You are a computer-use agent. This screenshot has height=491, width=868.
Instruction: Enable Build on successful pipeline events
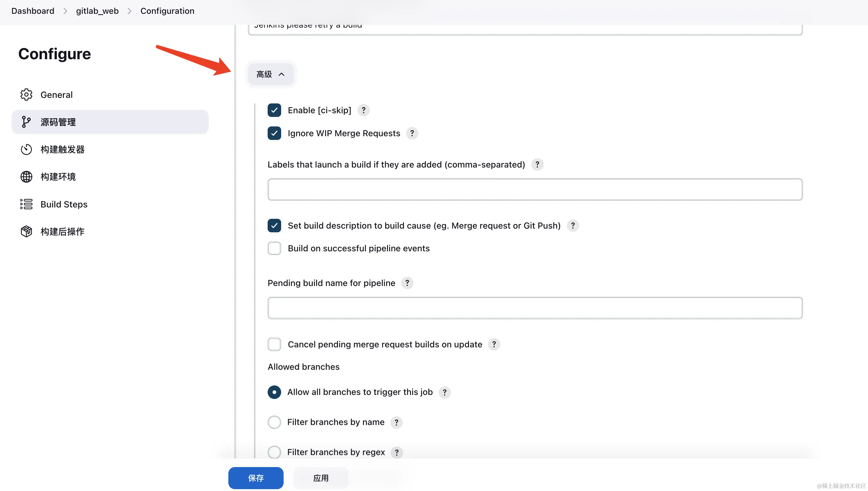tap(274, 249)
